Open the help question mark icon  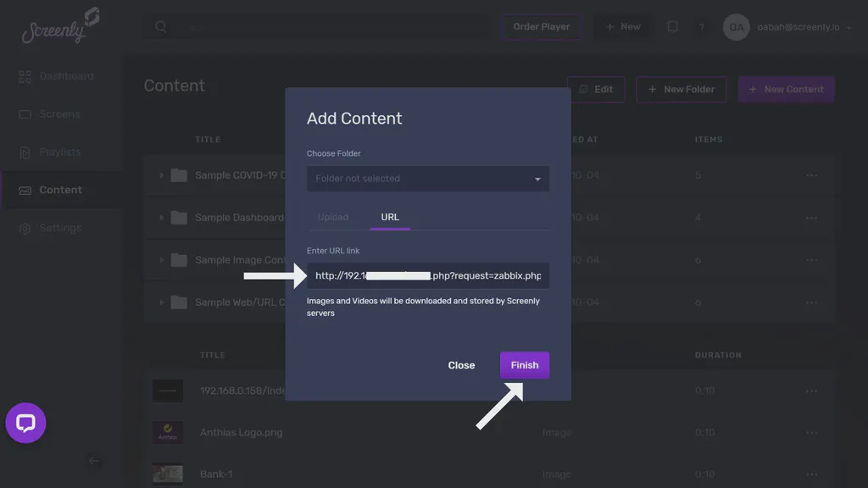click(702, 26)
